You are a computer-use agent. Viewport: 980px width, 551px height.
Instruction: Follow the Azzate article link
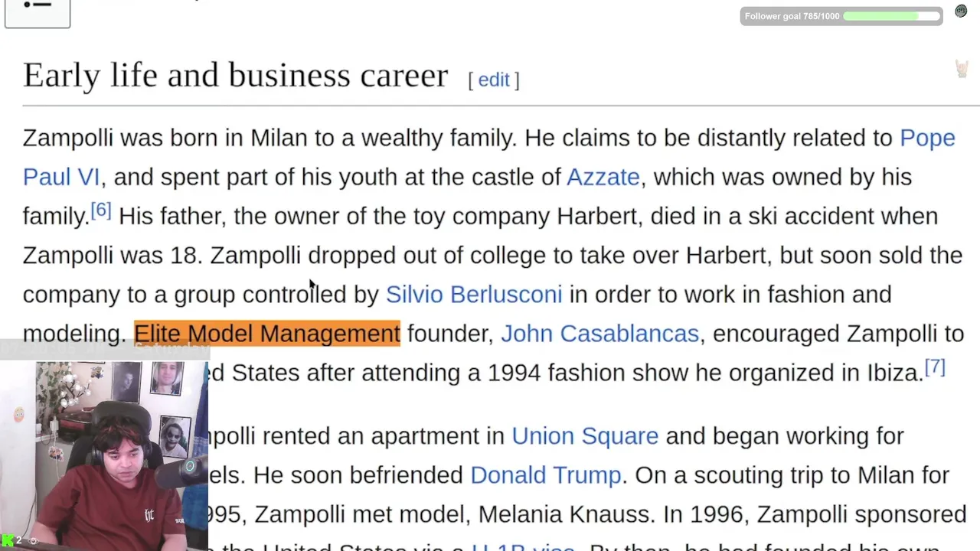(x=603, y=178)
